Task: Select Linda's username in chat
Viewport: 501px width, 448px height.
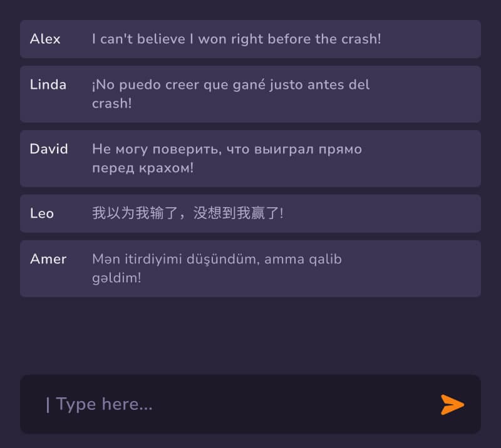Action: click(x=48, y=84)
